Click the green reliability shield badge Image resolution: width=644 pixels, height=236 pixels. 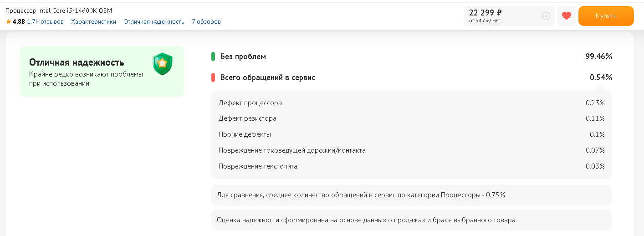click(163, 64)
